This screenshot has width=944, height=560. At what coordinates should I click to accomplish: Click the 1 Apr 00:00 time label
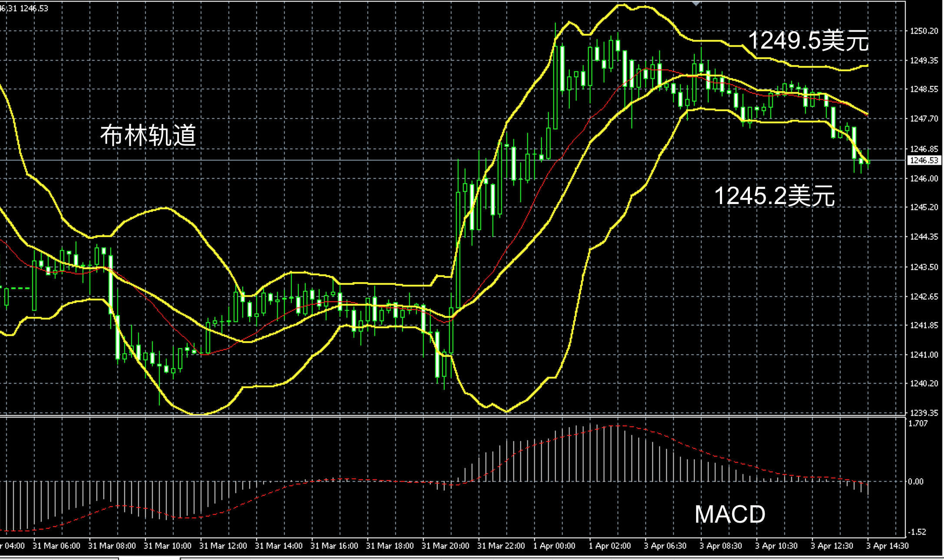pyautogui.click(x=554, y=546)
